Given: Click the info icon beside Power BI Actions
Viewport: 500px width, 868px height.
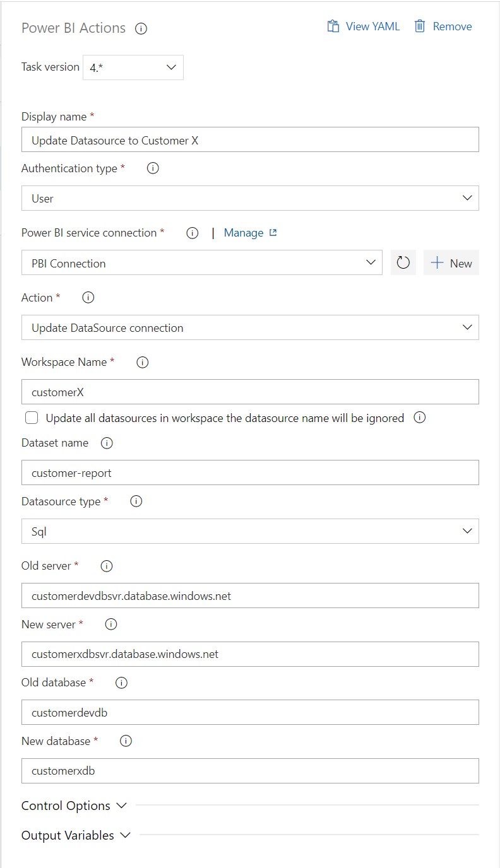Looking at the screenshot, I should coord(141,28).
